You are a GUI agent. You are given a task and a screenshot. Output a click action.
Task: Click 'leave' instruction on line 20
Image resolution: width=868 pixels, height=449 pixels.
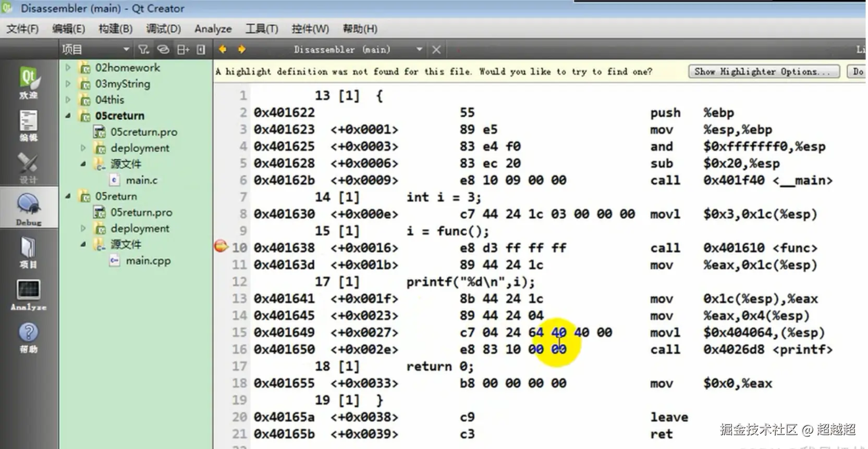tap(669, 417)
